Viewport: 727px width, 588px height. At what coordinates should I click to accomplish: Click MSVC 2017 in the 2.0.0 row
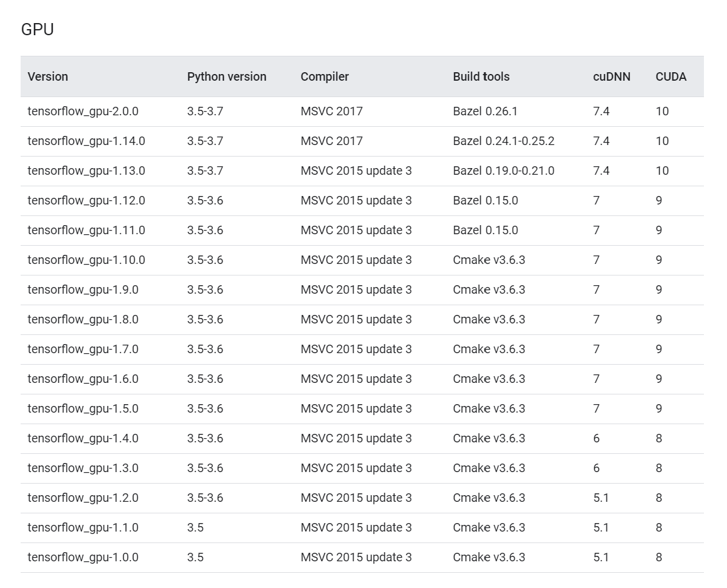[x=331, y=111]
